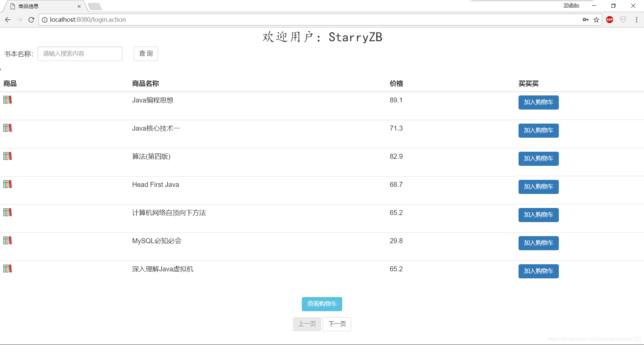Image resolution: width=644 pixels, height=345 pixels.
Task: Add 深入理解Java虚拟机 to cart
Action: 539,271
